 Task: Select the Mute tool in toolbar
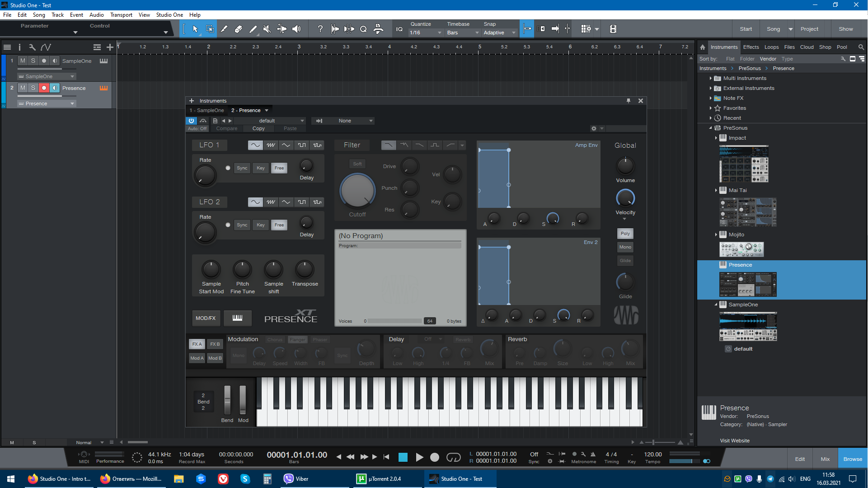coord(267,29)
